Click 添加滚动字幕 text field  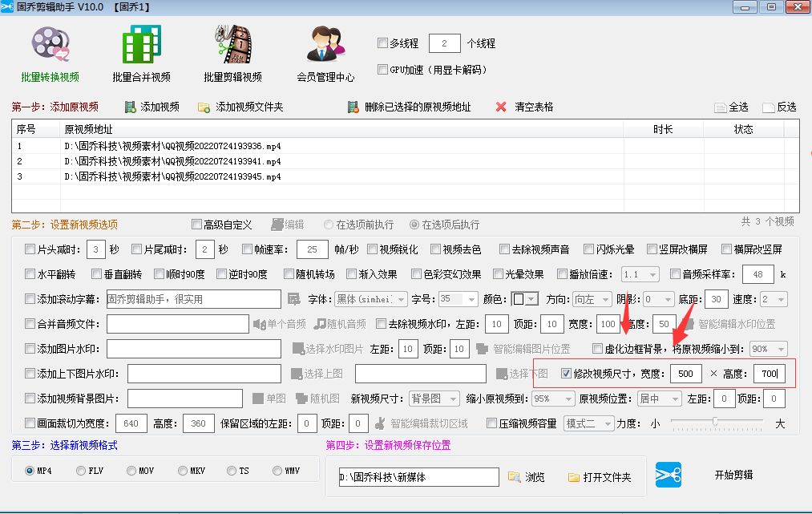point(194,299)
